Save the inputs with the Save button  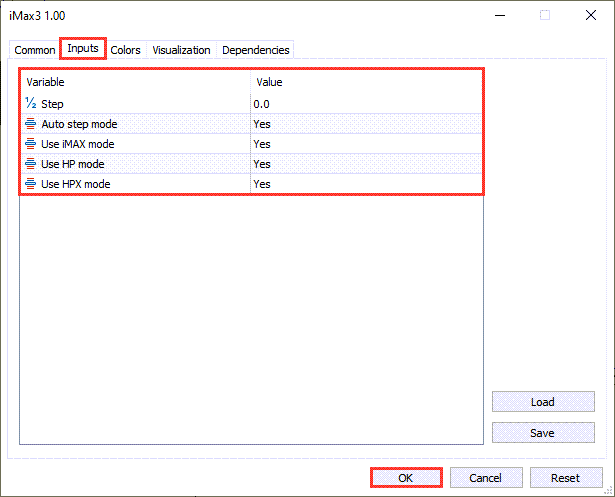click(543, 433)
